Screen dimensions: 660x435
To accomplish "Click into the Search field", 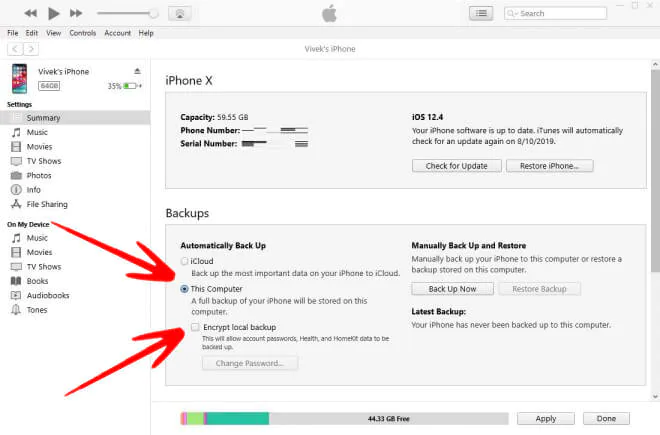I will (555, 13).
